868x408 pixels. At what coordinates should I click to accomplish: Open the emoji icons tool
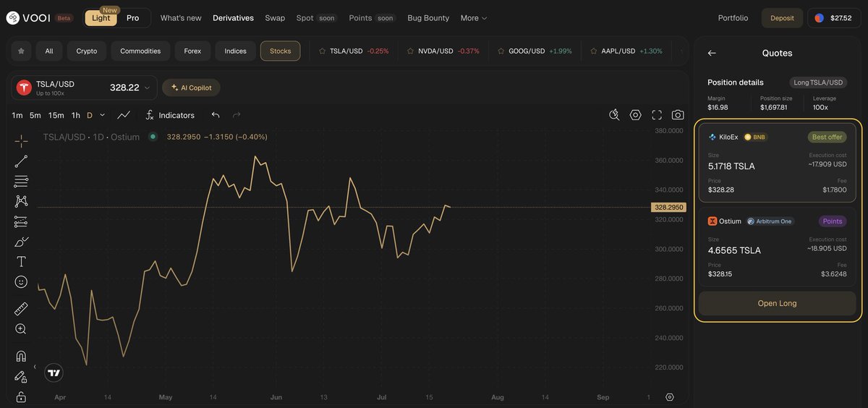pos(21,281)
